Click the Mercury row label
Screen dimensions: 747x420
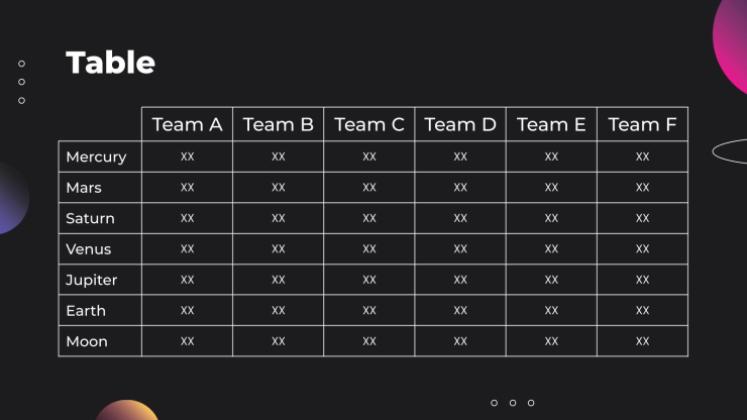click(96, 157)
